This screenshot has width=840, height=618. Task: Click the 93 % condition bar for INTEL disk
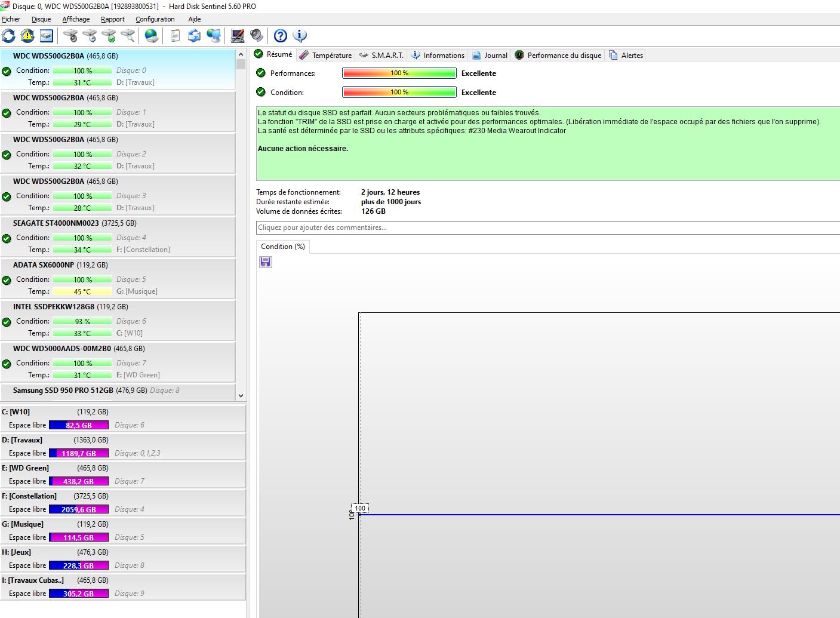82,321
